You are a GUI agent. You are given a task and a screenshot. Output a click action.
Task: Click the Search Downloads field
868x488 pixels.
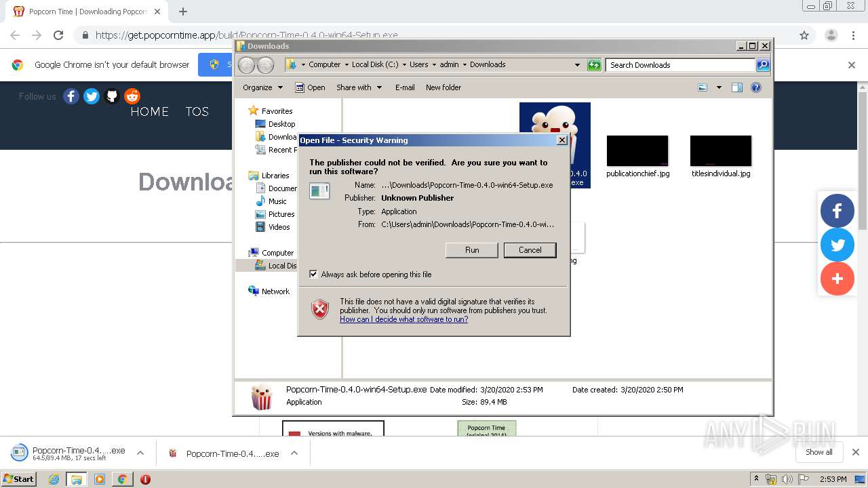[680, 65]
